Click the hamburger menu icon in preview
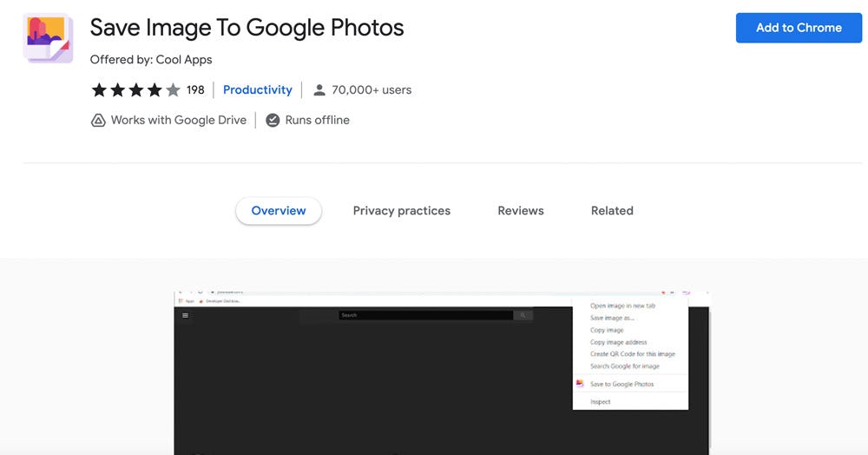Viewport: 868px width, 455px height. pos(186,315)
